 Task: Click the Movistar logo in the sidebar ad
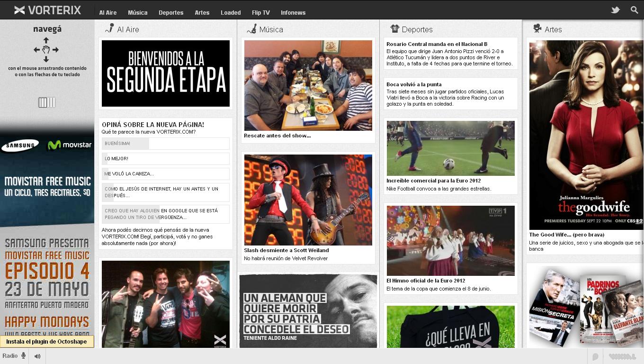click(x=70, y=145)
